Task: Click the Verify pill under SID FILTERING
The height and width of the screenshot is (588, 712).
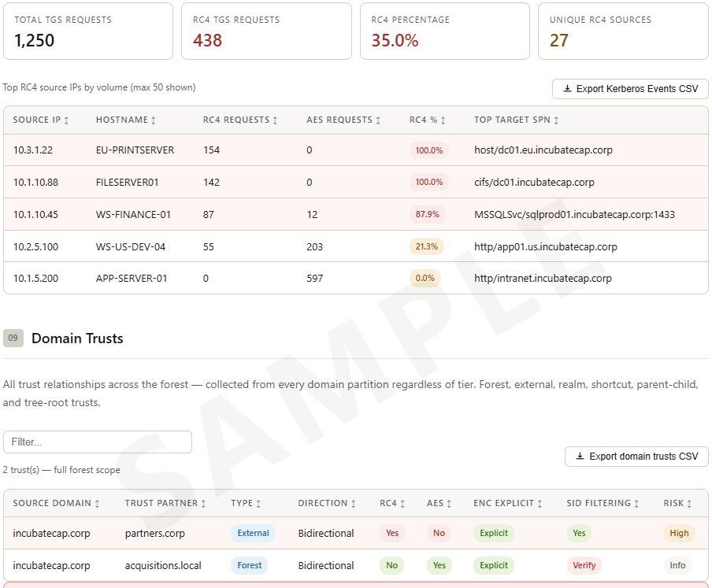Action: coord(584,565)
